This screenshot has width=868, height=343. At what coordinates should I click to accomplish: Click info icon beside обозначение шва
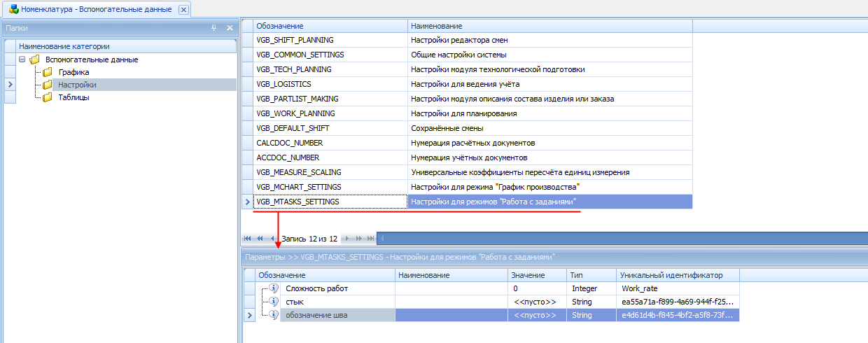tap(274, 315)
